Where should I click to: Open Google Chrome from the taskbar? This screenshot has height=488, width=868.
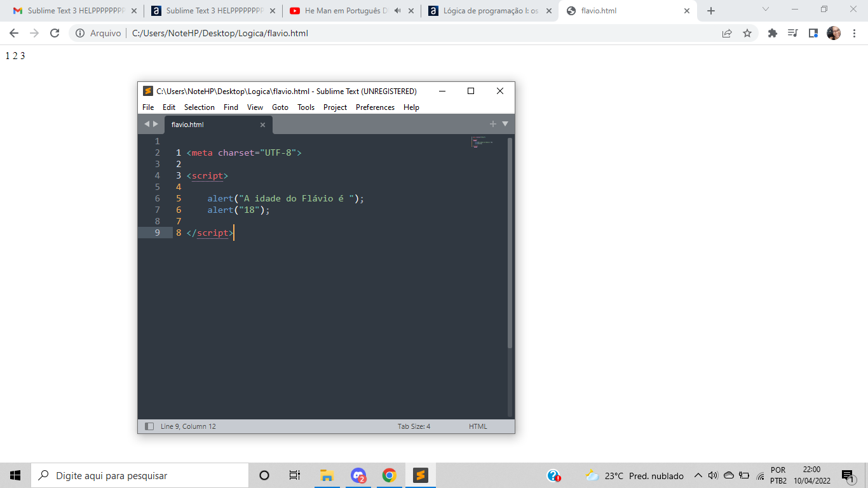pos(390,475)
